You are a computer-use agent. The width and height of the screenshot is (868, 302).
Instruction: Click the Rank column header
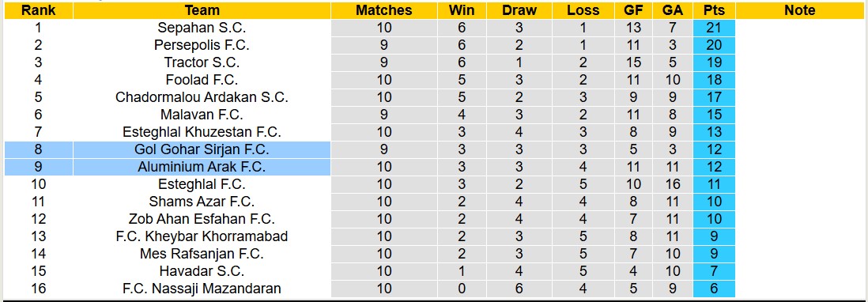click(38, 10)
